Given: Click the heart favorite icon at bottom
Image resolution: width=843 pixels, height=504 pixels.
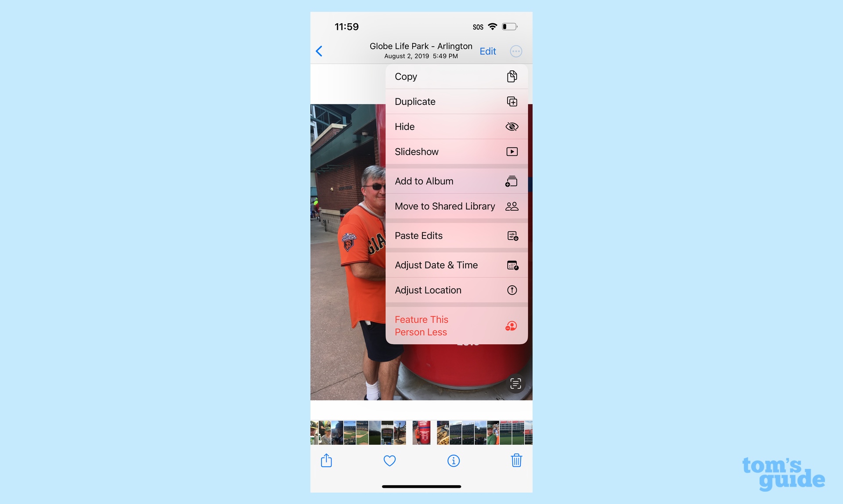Looking at the screenshot, I should pos(390,461).
